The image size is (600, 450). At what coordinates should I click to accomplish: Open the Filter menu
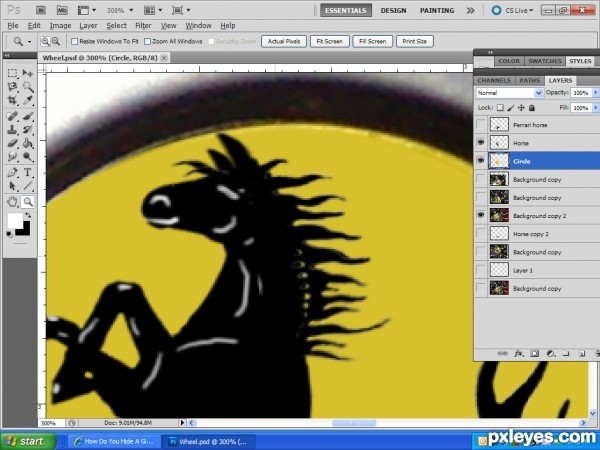coord(143,26)
